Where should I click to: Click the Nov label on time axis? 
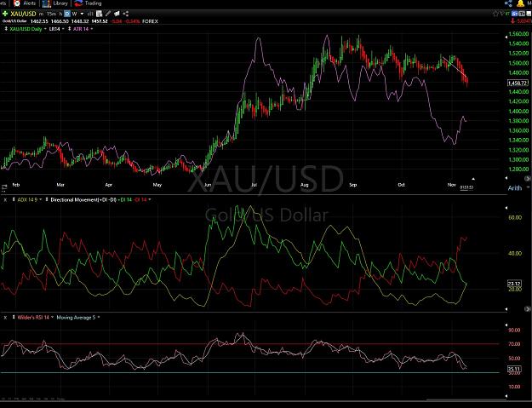click(452, 185)
